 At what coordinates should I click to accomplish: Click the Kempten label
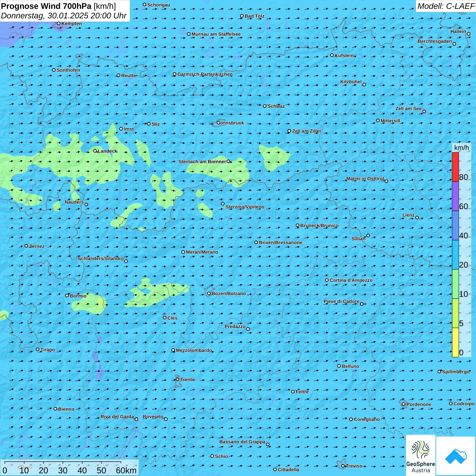[x=72, y=23]
